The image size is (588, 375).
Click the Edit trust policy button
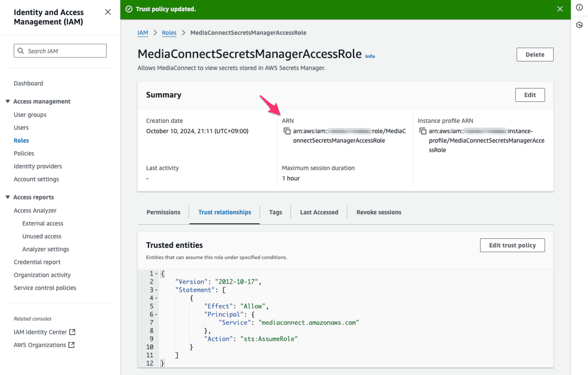tap(512, 245)
